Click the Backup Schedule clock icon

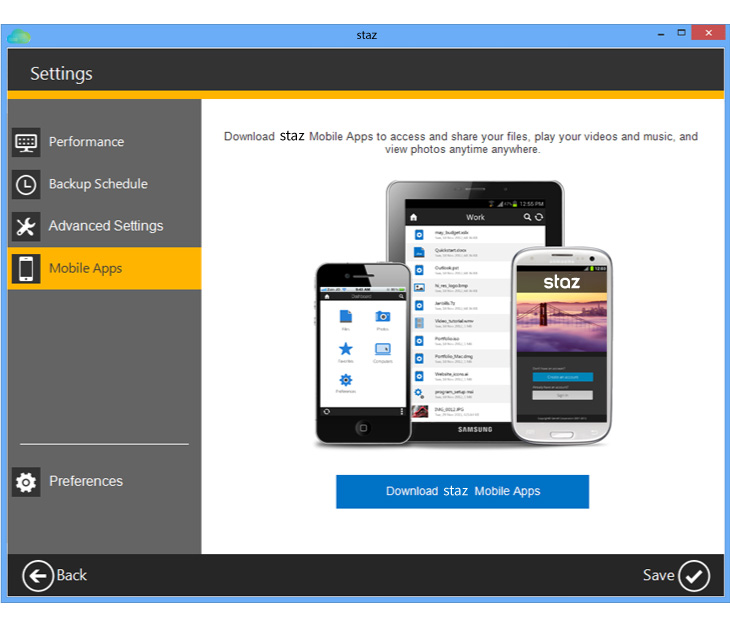(x=26, y=184)
